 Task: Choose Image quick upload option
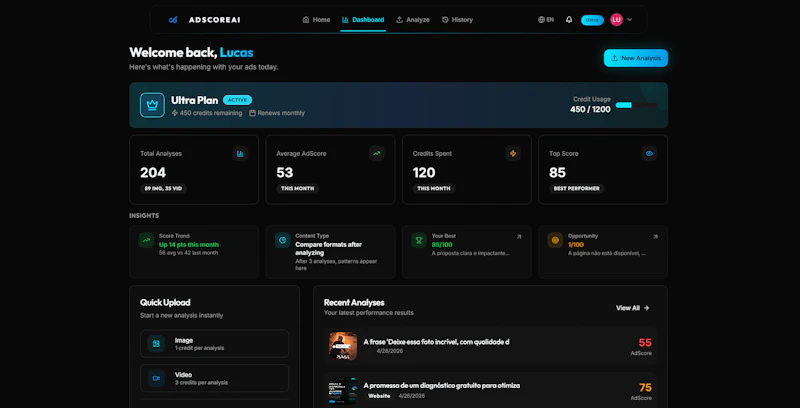pyautogui.click(x=214, y=344)
